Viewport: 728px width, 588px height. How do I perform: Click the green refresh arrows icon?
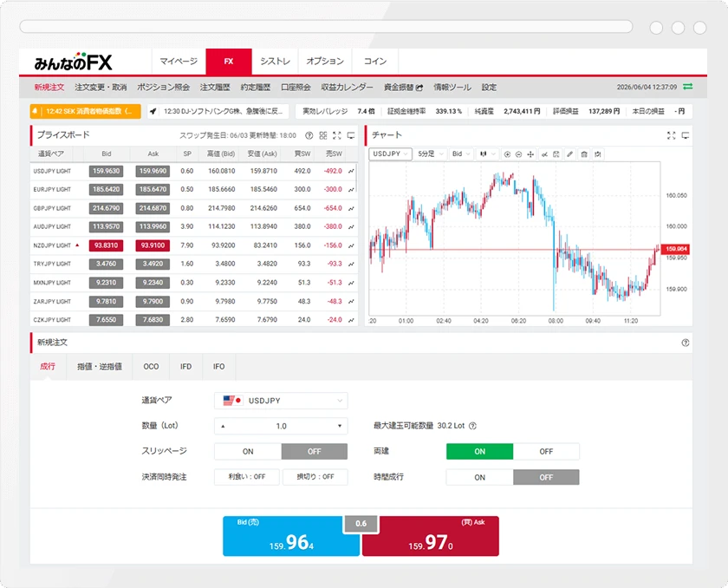[x=688, y=87]
